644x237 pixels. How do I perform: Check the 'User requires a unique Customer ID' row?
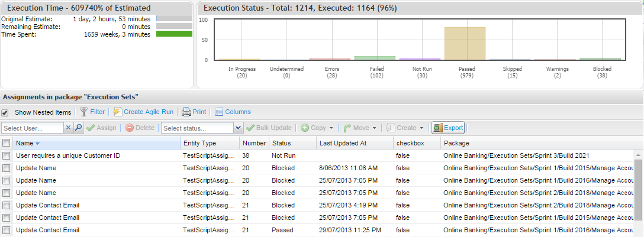tap(6, 155)
